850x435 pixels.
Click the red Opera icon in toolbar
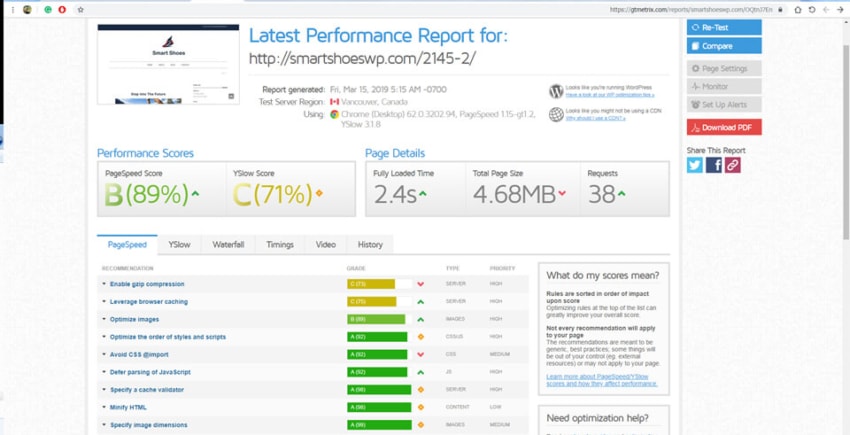62,9
